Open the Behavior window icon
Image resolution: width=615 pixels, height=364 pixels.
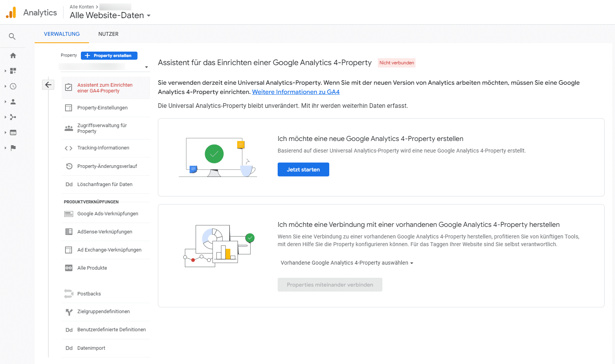13,133
